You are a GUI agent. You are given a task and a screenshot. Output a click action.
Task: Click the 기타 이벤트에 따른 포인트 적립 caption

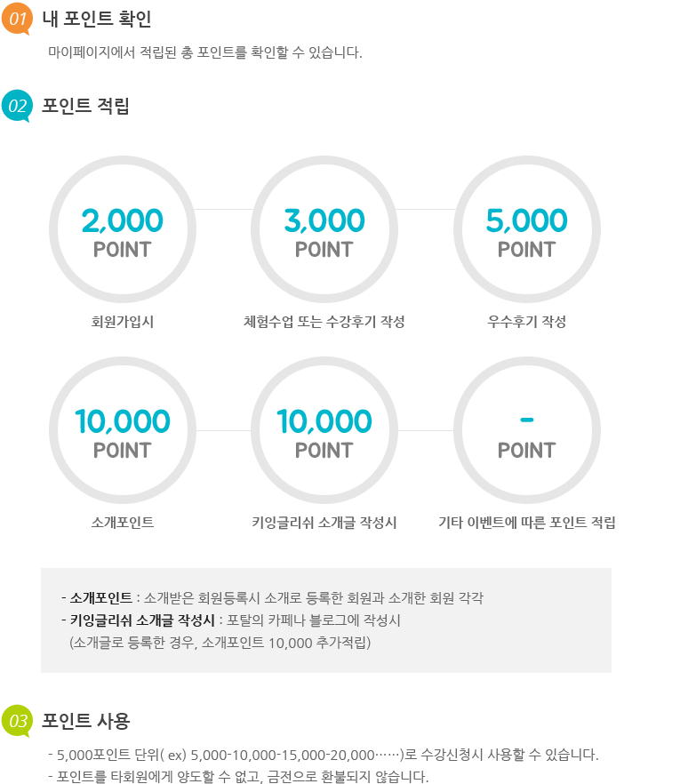tap(527, 523)
